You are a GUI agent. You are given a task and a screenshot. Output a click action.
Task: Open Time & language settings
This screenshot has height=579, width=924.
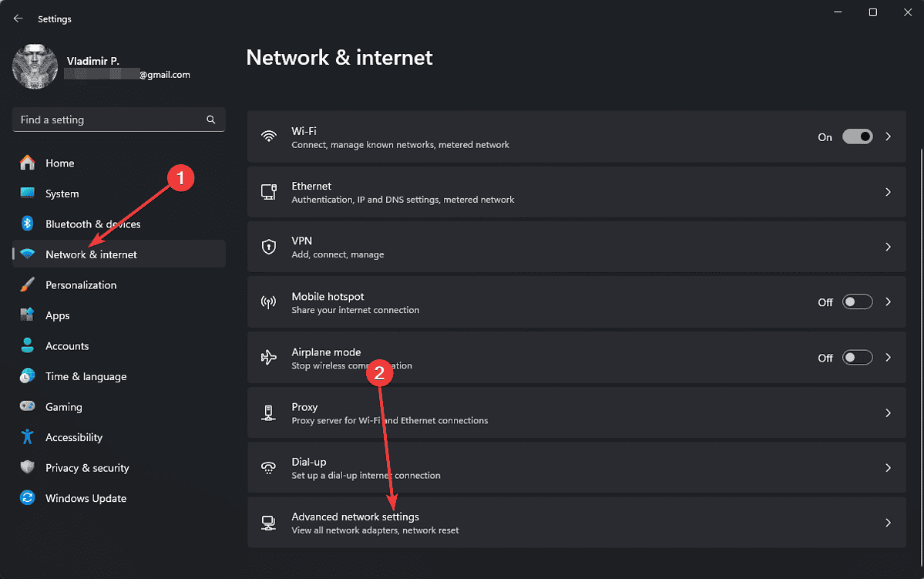119,376
